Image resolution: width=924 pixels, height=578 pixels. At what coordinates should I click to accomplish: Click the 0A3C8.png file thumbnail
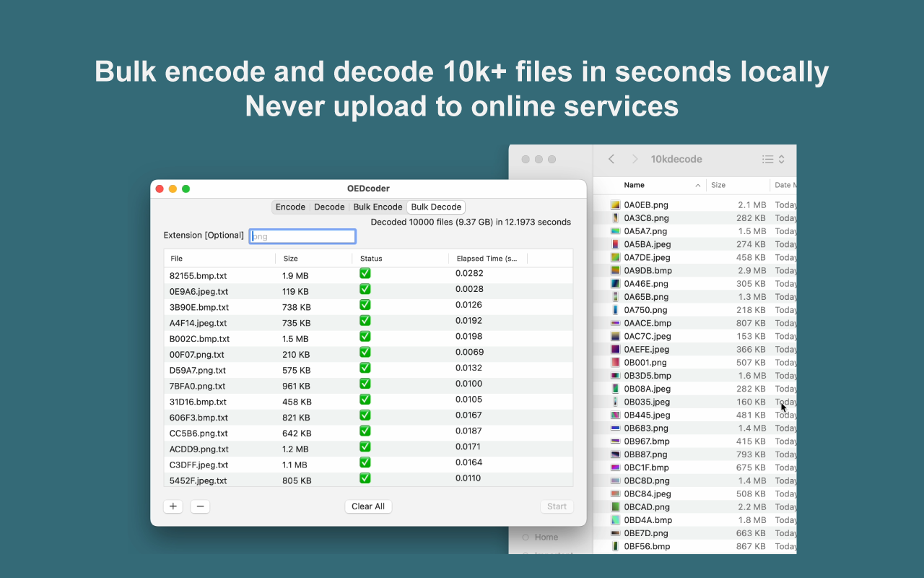coord(616,218)
